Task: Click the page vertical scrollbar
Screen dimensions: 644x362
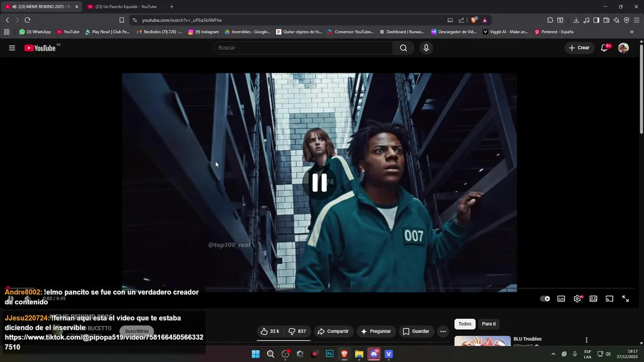Action: (641, 90)
